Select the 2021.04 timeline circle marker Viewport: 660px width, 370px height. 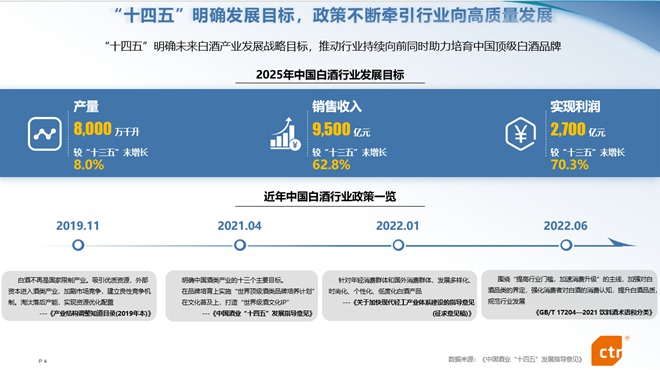[240, 245]
